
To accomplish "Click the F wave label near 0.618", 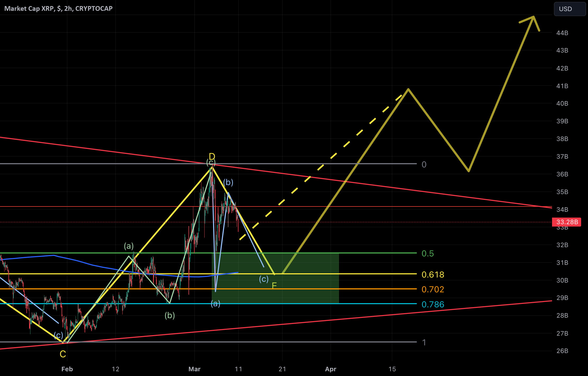I will click(274, 285).
